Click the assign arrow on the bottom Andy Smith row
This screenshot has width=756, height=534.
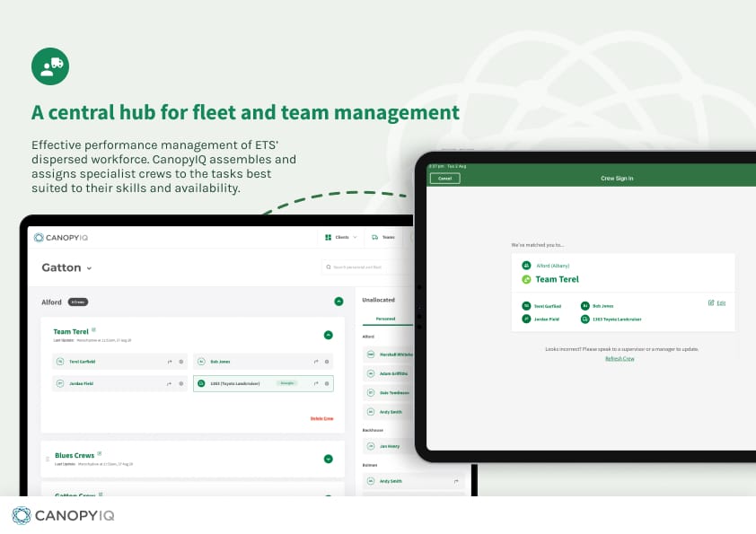(x=456, y=481)
